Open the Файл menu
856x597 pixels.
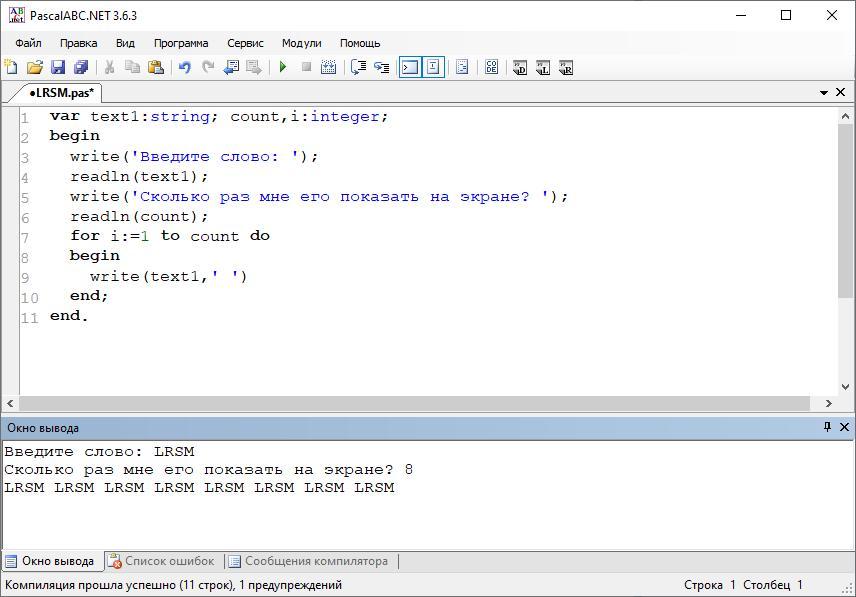coord(28,43)
